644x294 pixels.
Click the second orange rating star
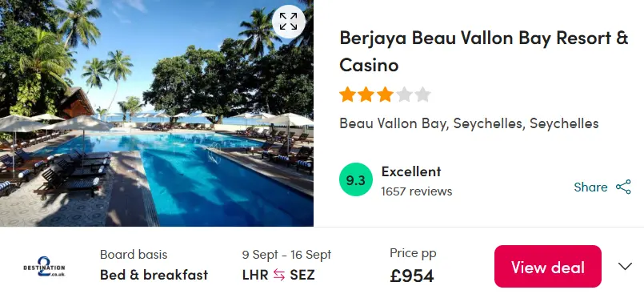(366, 95)
